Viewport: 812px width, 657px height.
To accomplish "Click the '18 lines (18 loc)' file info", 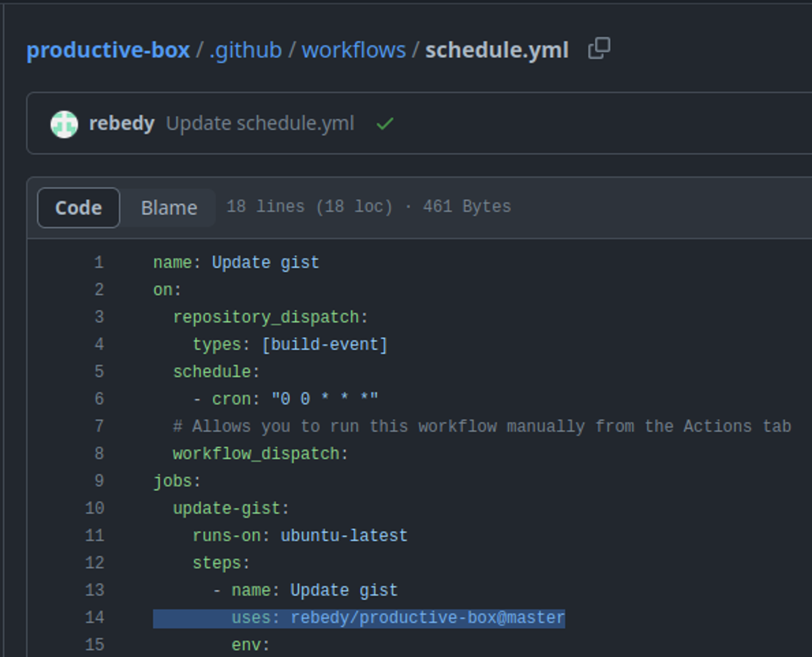I will 309,206.
